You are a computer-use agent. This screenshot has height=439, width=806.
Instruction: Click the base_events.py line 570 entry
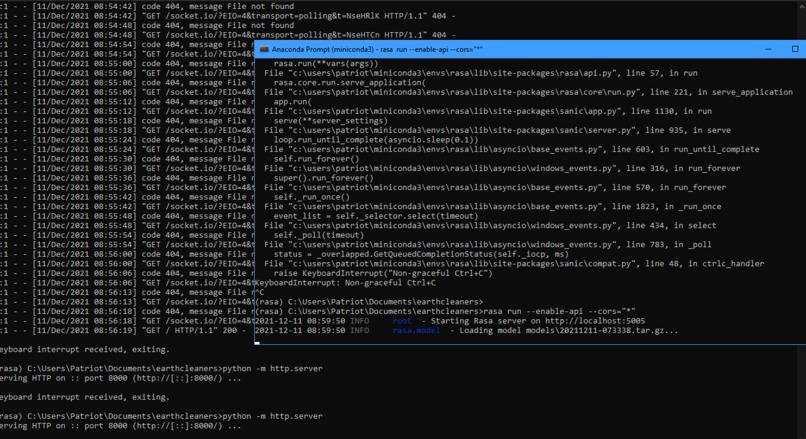tap(495, 187)
